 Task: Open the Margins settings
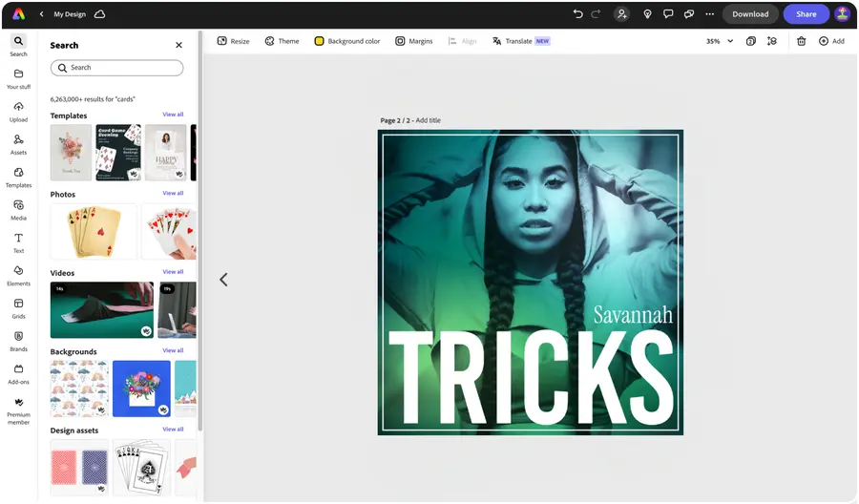click(414, 41)
